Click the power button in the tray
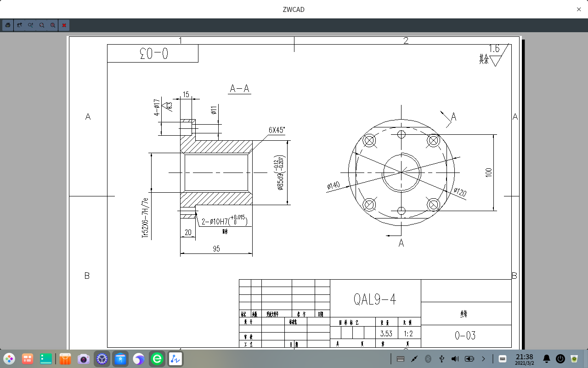 point(560,359)
